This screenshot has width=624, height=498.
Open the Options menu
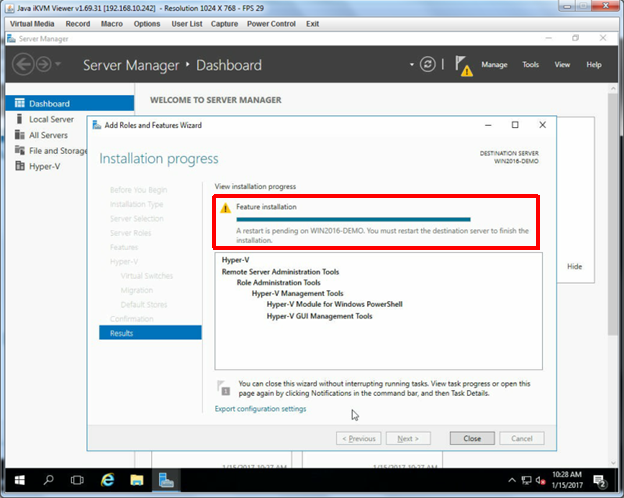(x=147, y=24)
